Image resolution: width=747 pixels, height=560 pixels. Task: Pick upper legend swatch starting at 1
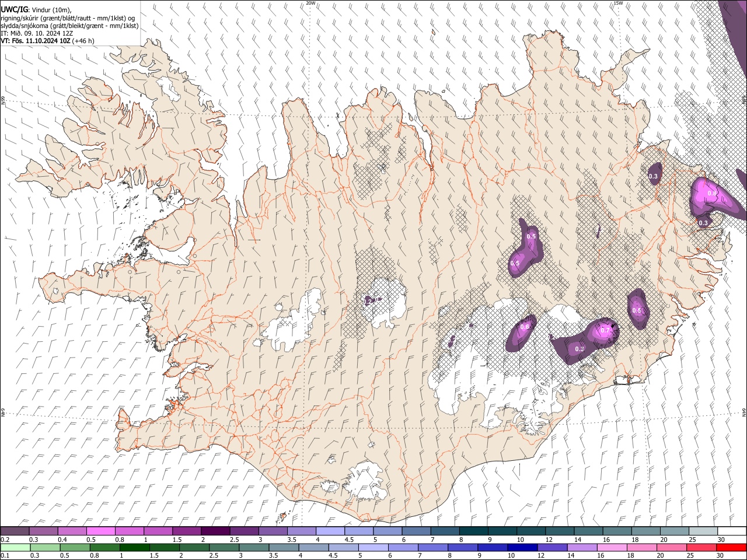tap(158, 531)
